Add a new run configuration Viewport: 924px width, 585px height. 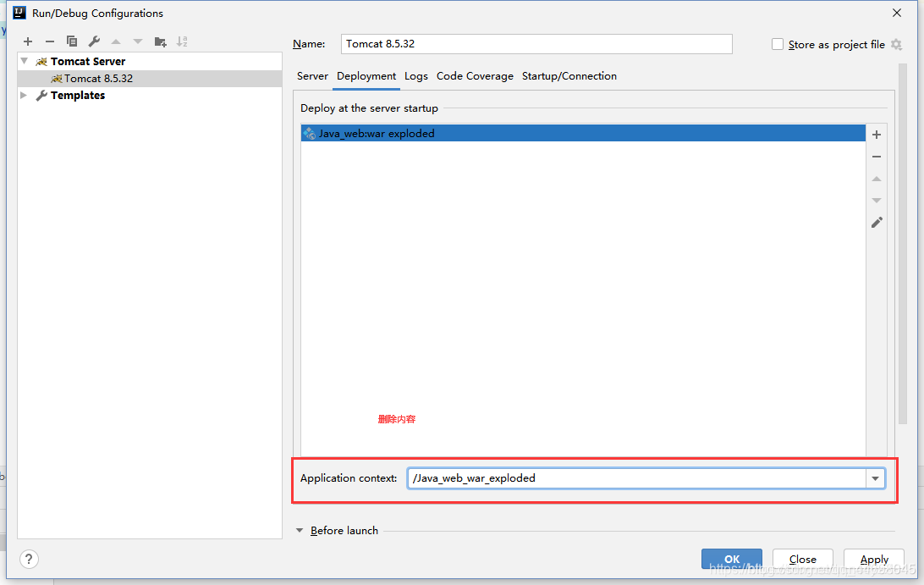(x=28, y=41)
